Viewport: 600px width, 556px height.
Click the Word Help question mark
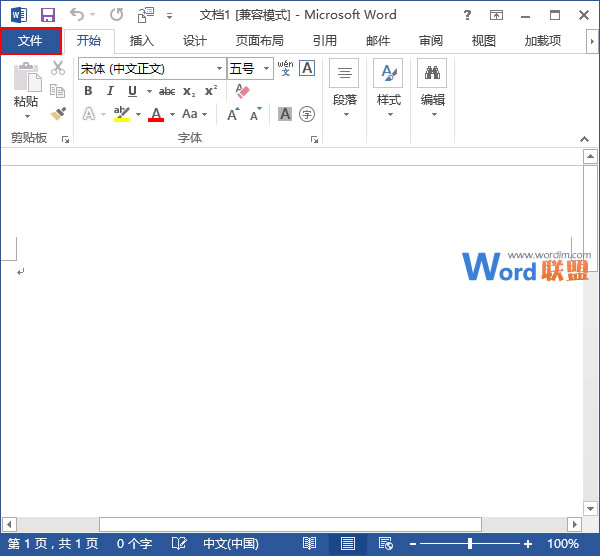pos(467,15)
